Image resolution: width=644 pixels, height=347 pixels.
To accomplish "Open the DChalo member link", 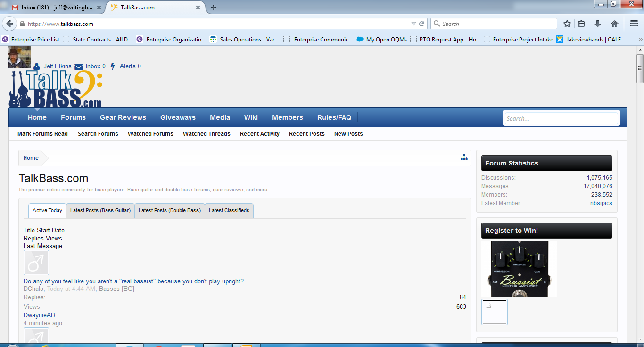I will tap(33, 289).
